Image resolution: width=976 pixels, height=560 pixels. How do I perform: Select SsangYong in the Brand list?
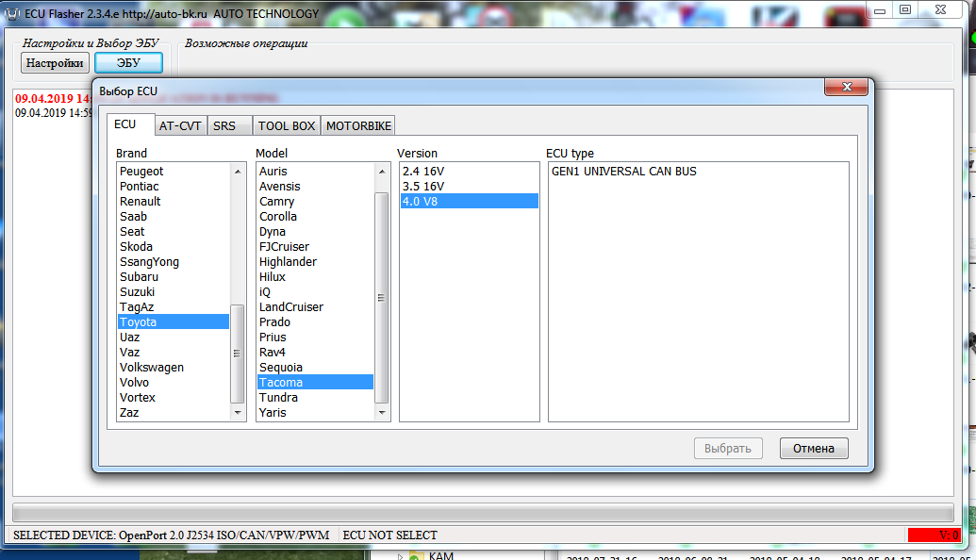[174, 261]
